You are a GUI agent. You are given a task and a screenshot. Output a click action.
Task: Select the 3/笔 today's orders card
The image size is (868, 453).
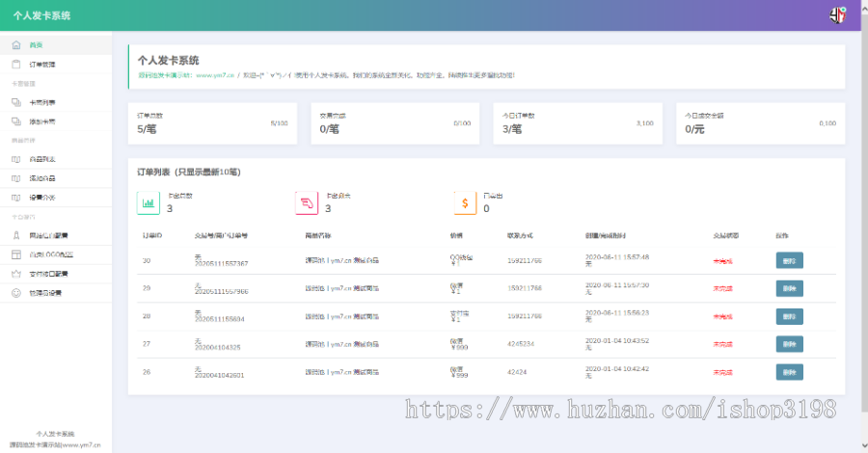click(x=578, y=123)
